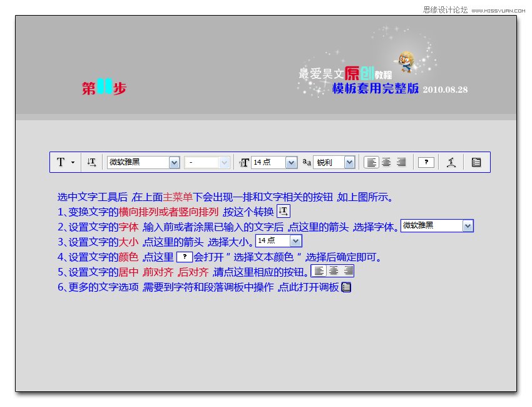532x407 pixels.
Task: Open the text color swatch in toolbar
Action: 426,163
